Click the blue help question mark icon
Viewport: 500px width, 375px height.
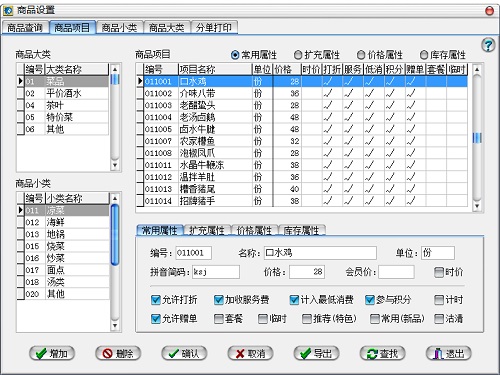488,45
